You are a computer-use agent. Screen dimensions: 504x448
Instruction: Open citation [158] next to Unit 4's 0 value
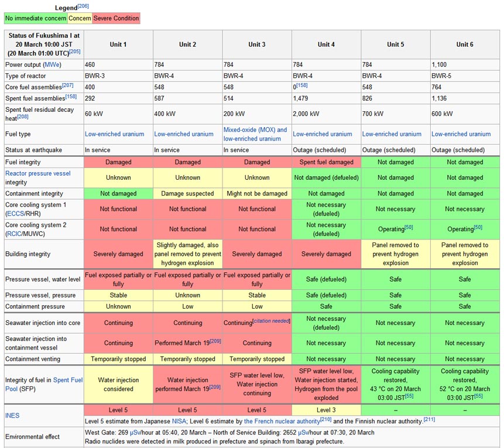pos(302,86)
